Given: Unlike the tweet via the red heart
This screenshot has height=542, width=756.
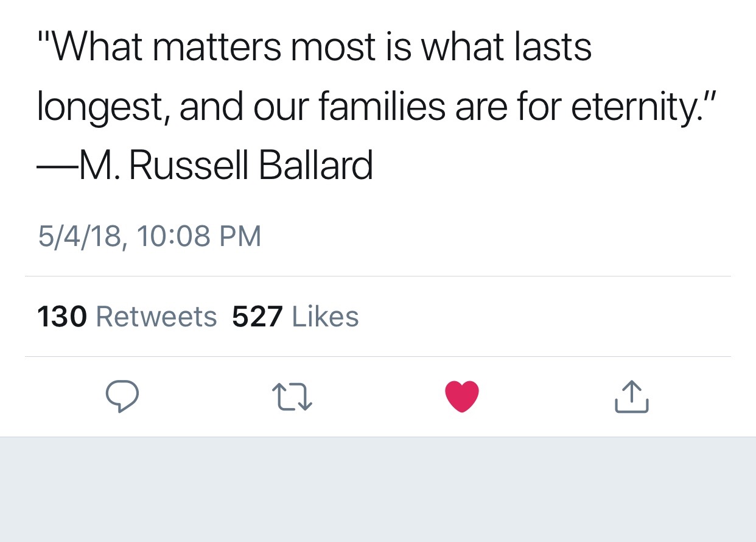Looking at the screenshot, I should [x=462, y=396].
